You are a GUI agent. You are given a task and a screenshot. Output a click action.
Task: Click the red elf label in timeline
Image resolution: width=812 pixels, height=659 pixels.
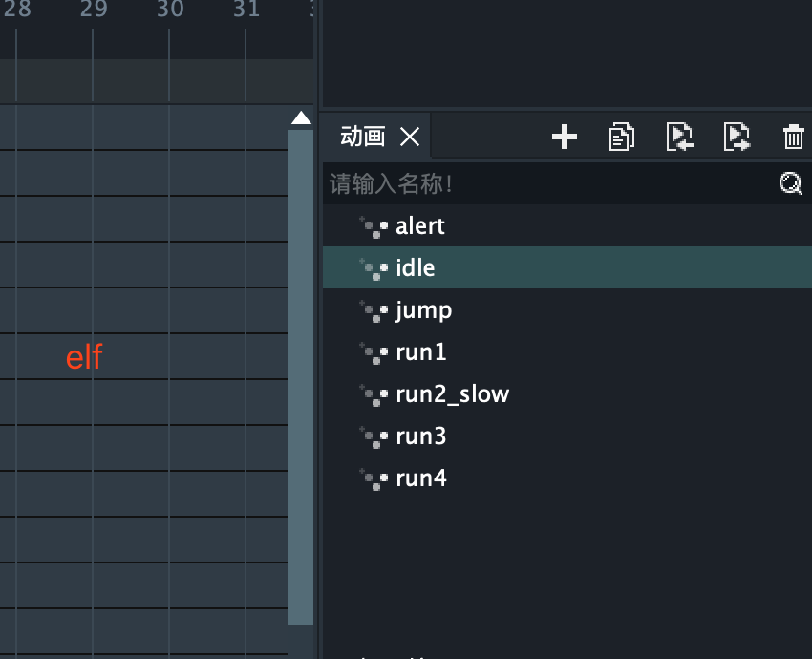click(84, 358)
